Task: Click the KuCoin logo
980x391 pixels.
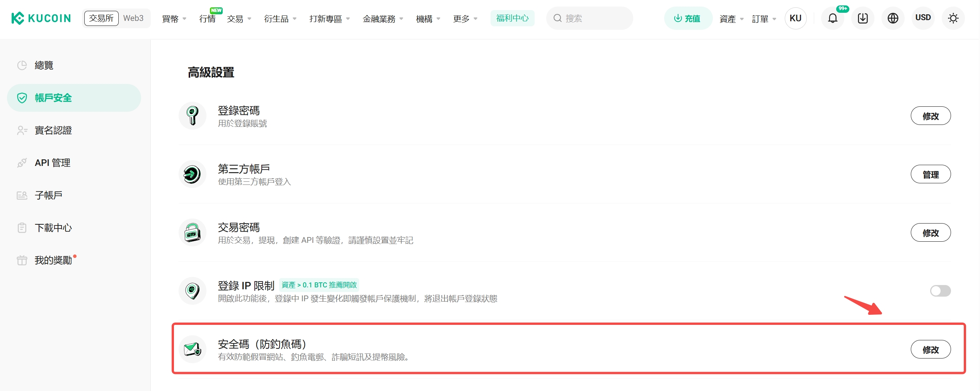Action: [x=41, y=18]
